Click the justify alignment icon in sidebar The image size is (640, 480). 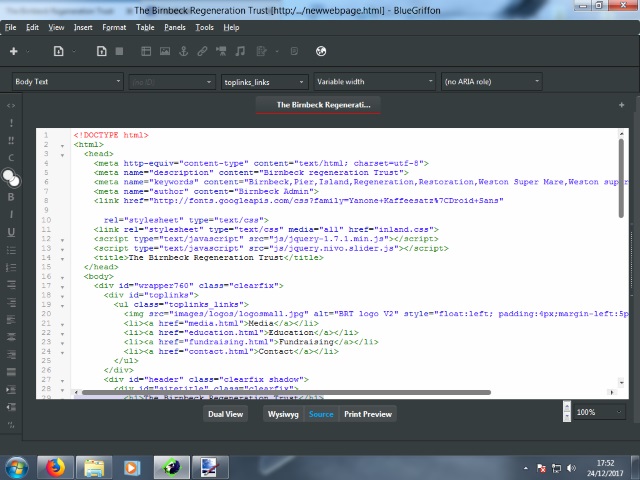[11, 372]
